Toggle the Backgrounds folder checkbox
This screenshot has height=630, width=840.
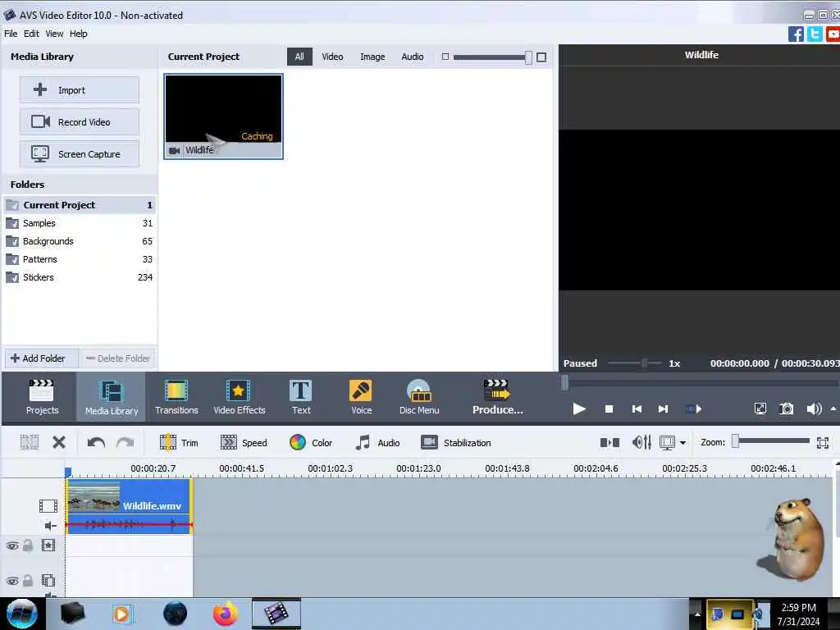click(x=12, y=242)
